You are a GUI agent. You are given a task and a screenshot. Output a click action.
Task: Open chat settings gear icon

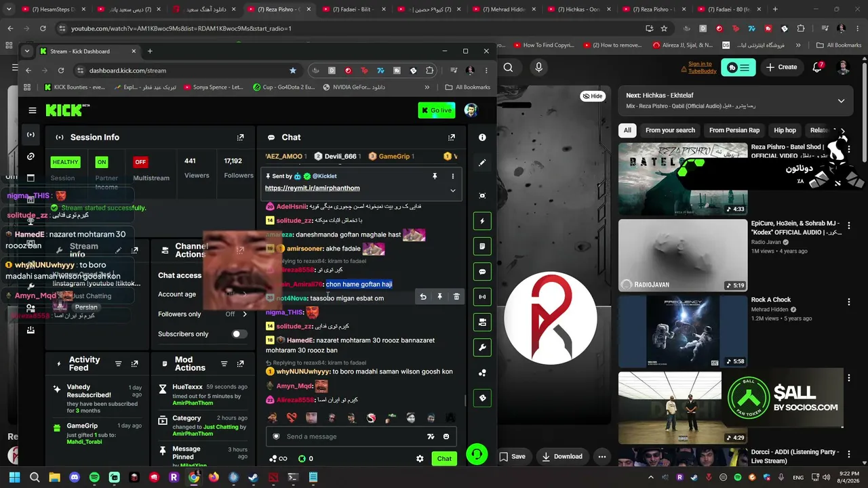[420, 459]
